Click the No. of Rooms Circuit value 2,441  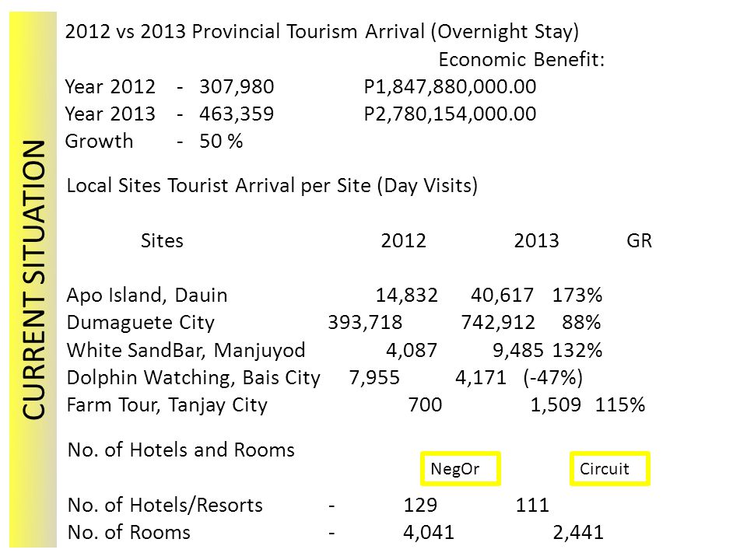click(578, 532)
